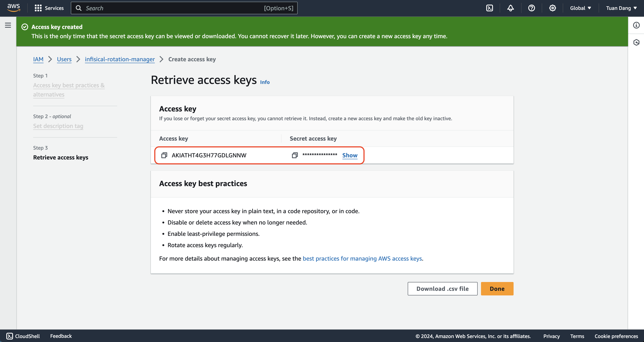Go to Users breadcrumb
The image size is (644, 342).
[x=64, y=59]
